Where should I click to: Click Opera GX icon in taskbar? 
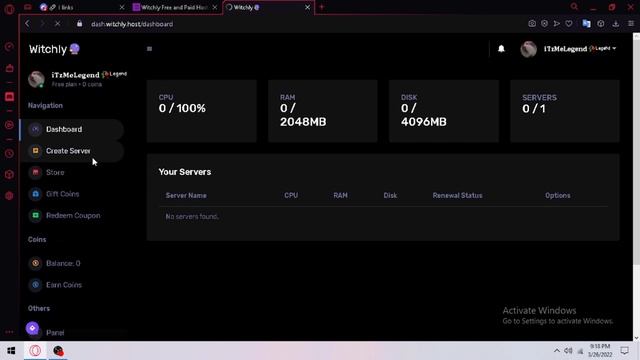35,351
